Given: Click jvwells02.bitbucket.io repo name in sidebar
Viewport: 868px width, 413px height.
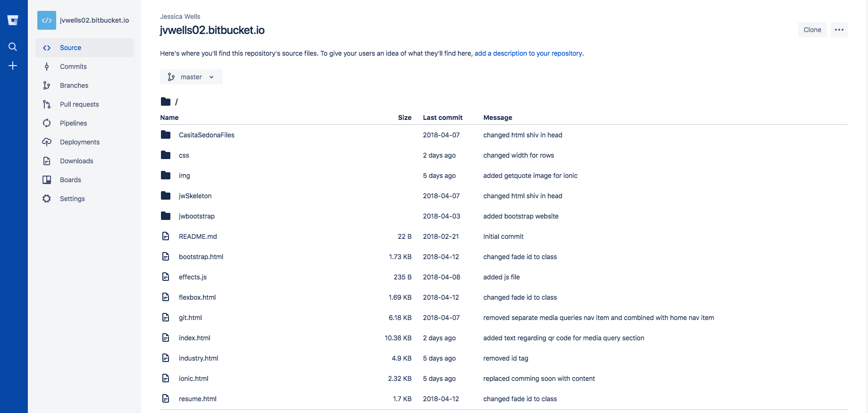Looking at the screenshot, I should [94, 20].
